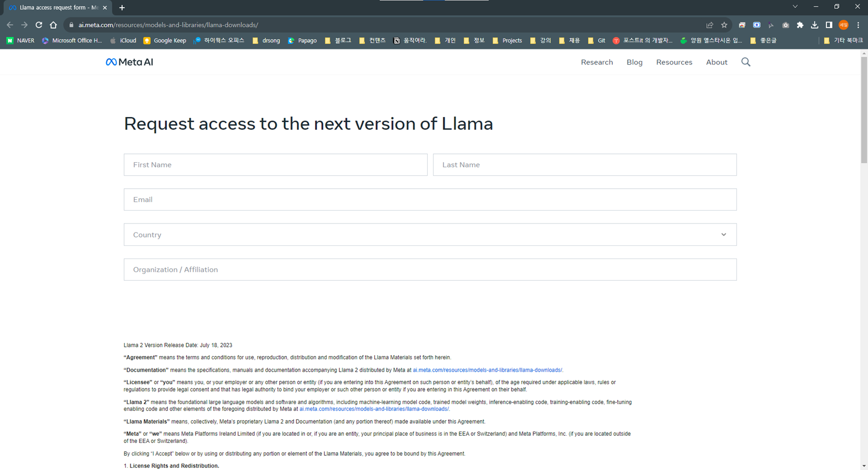Click the Meta AI logo

129,62
